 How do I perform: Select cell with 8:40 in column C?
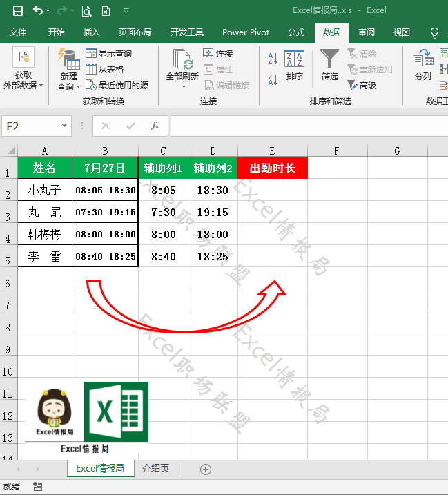coord(163,256)
